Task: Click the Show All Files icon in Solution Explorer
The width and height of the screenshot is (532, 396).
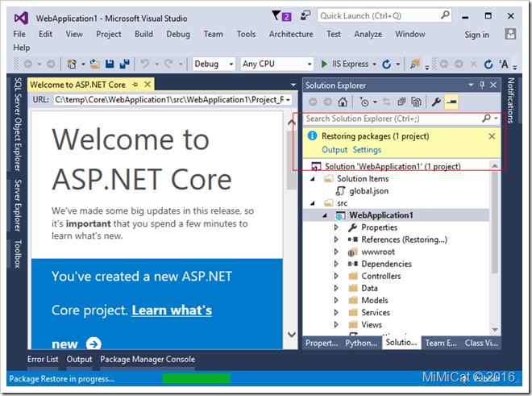Action: pos(416,102)
